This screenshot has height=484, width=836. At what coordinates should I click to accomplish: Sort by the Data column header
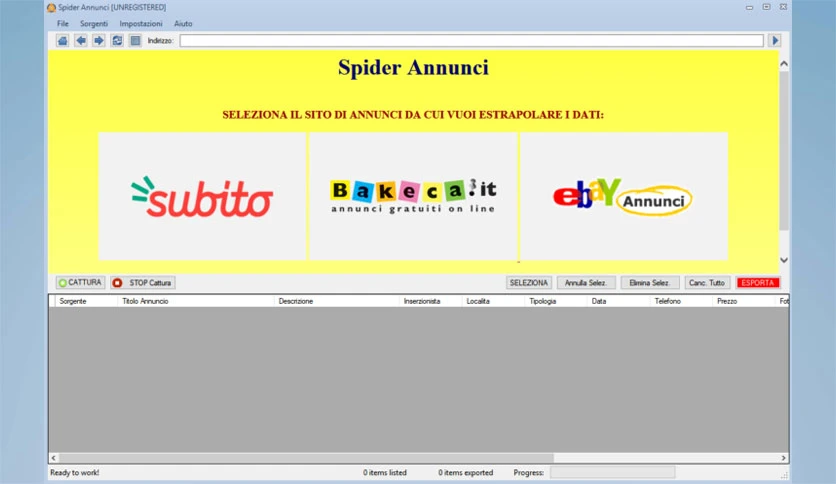pyautogui.click(x=618, y=301)
